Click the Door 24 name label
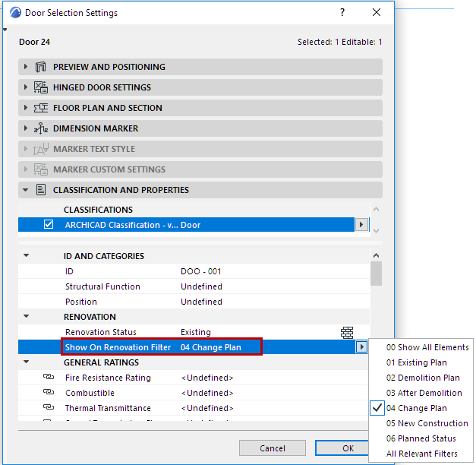Screen dimensions: 476x465 [x=34, y=42]
